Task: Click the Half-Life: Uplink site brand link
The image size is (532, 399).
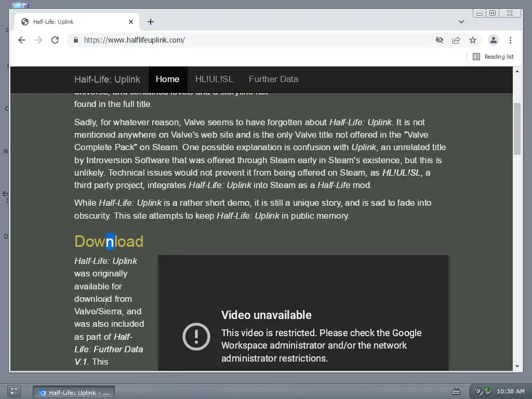Action: tap(107, 79)
